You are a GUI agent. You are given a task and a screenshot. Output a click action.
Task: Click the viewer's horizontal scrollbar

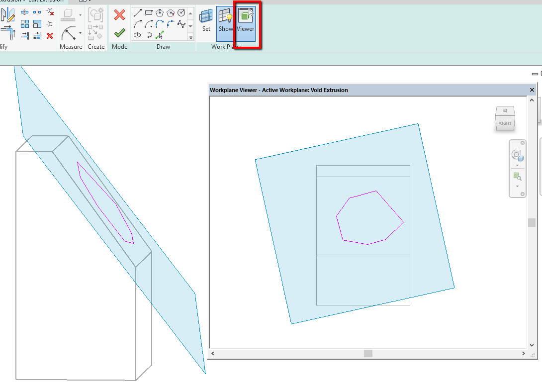[367, 353]
